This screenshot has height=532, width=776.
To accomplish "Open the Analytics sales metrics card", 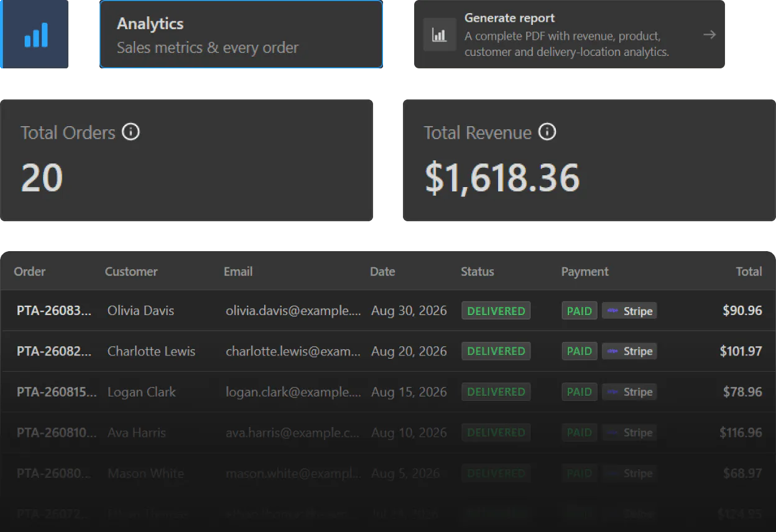I will (241, 34).
